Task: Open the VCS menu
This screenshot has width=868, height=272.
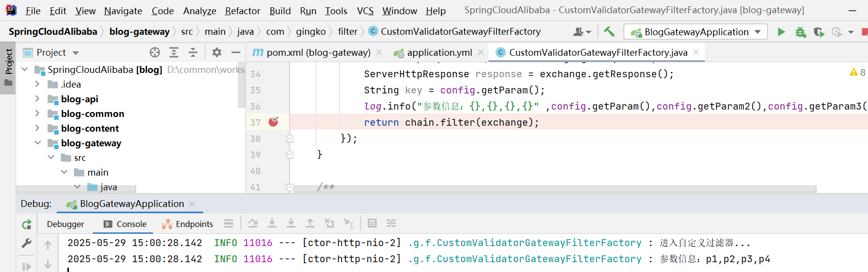Action: click(365, 11)
